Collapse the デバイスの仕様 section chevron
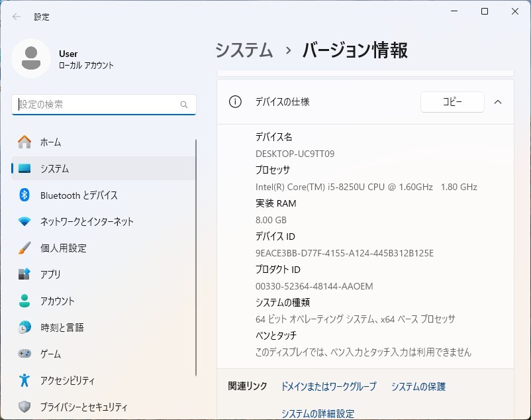Screen dimensions: 531x420 [498, 102]
